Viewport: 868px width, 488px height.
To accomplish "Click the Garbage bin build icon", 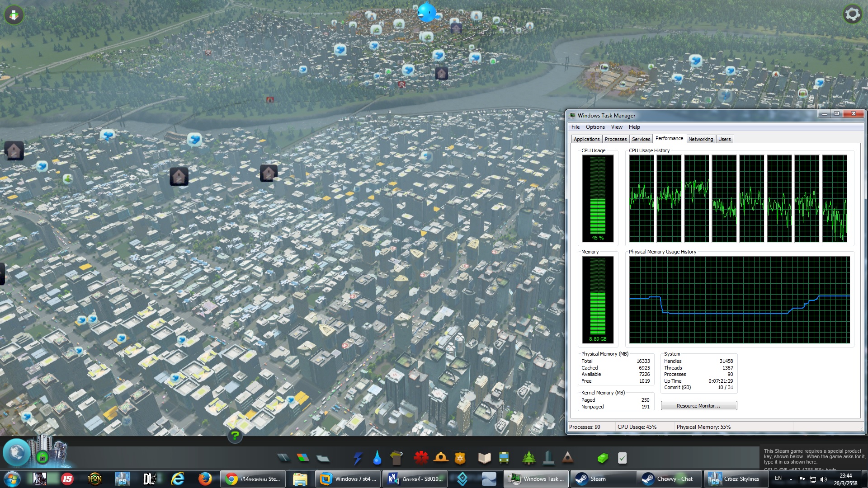I will tap(396, 458).
